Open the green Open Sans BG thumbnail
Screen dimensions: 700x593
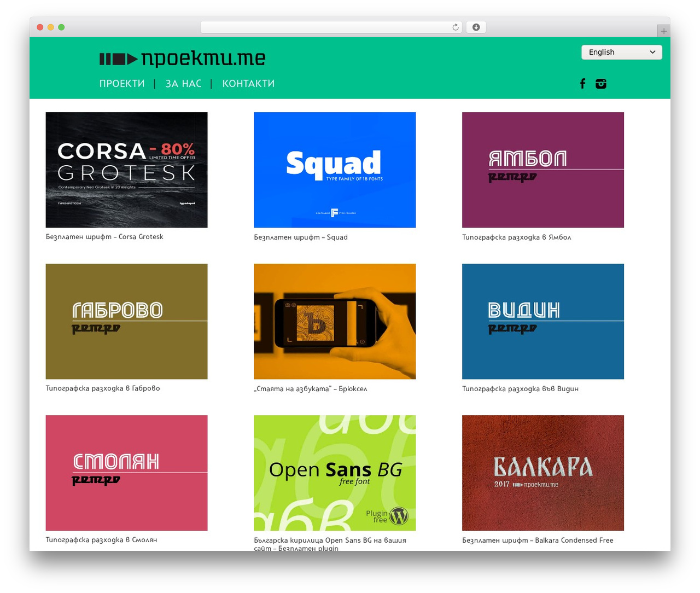pyautogui.click(x=335, y=473)
